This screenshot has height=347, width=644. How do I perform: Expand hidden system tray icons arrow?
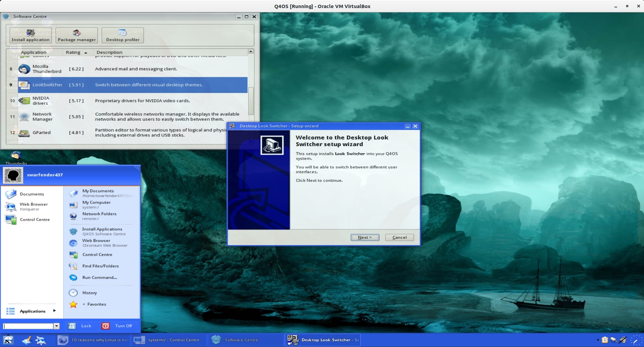598,340
